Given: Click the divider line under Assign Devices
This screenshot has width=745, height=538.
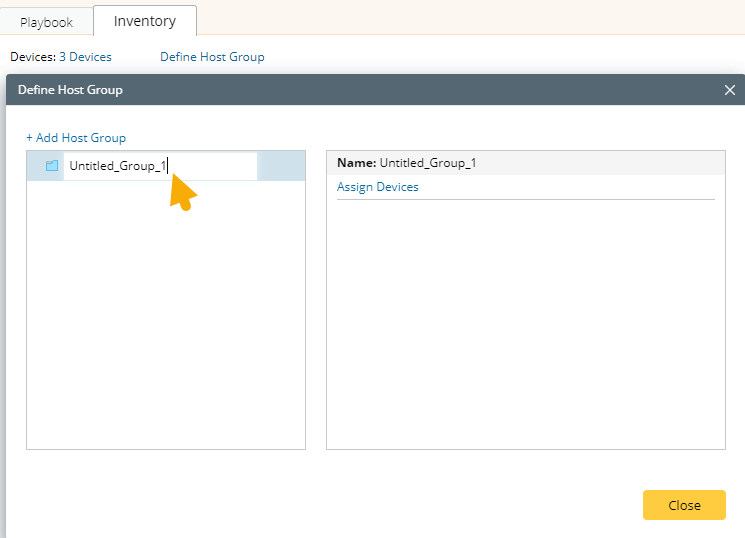Looking at the screenshot, I should tap(525, 199).
